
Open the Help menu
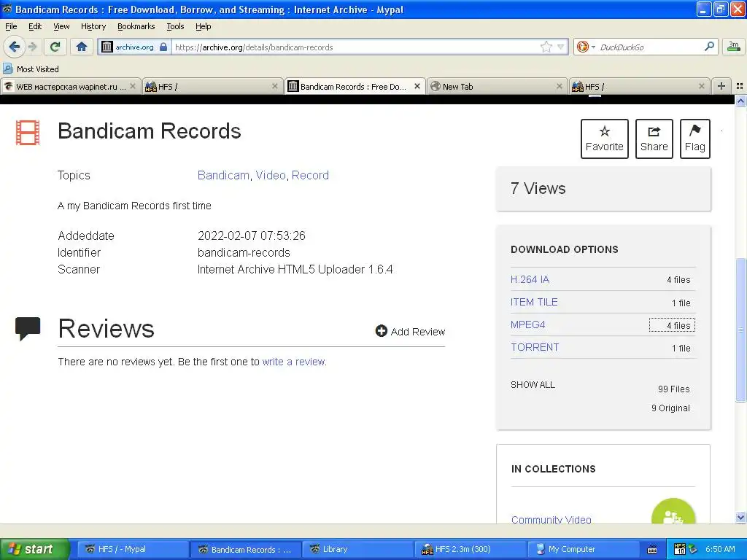(x=203, y=27)
